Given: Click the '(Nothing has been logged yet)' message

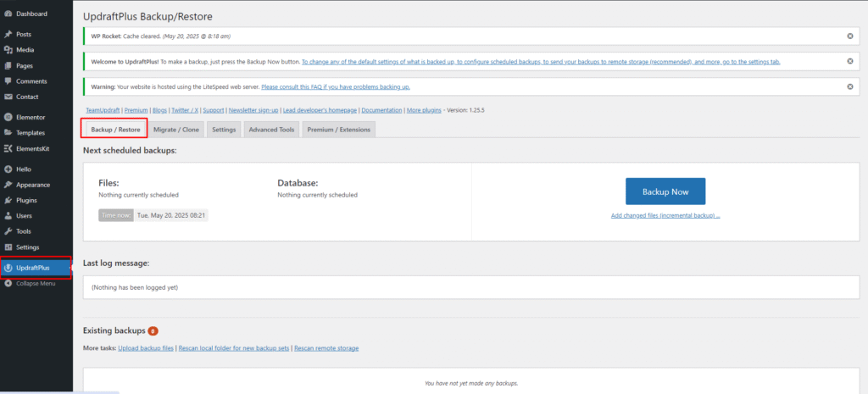Looking at the screenshot, I should pyautogui.click(x=135, y=288).
